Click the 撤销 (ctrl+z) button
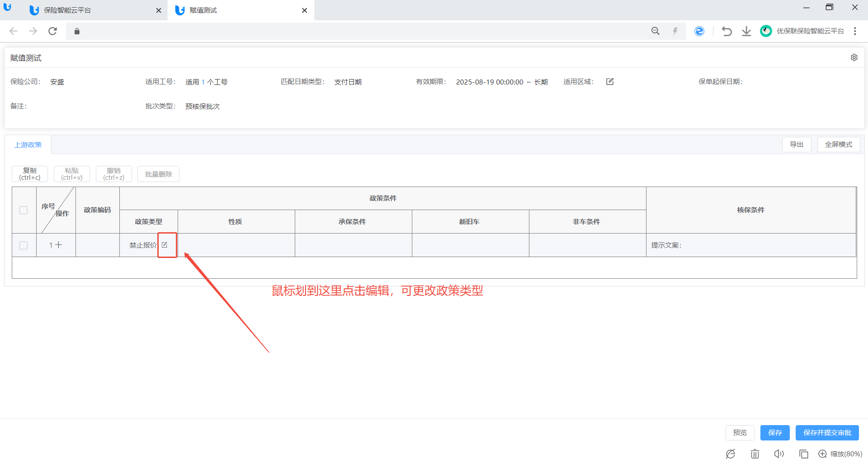 [x=114, y=174]
